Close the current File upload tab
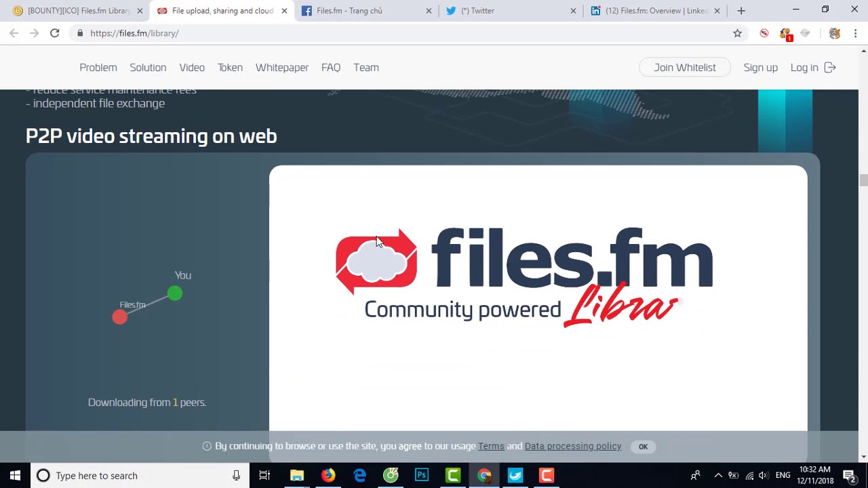Viewport: 868px width, 488px height. [x=284, y=11]
